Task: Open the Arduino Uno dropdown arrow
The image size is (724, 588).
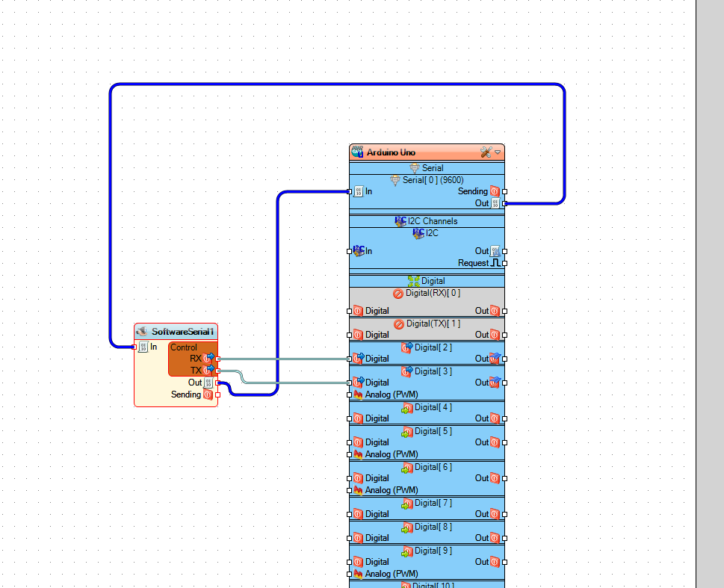Action: point(498,152)
